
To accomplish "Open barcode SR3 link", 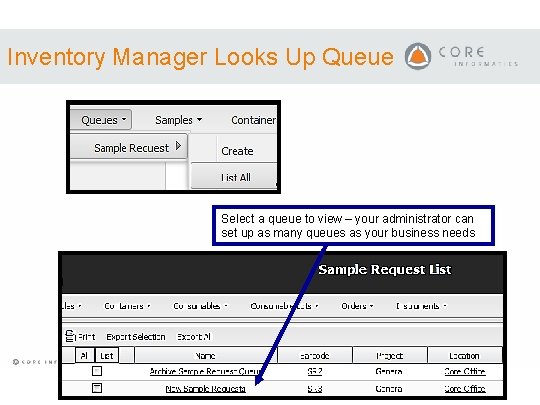I will click(315, 388).
